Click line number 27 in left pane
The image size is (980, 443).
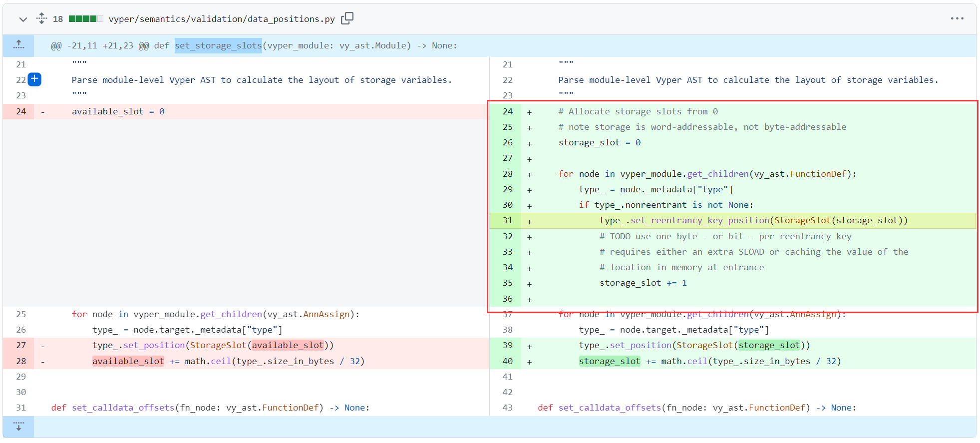coord(21,345)
